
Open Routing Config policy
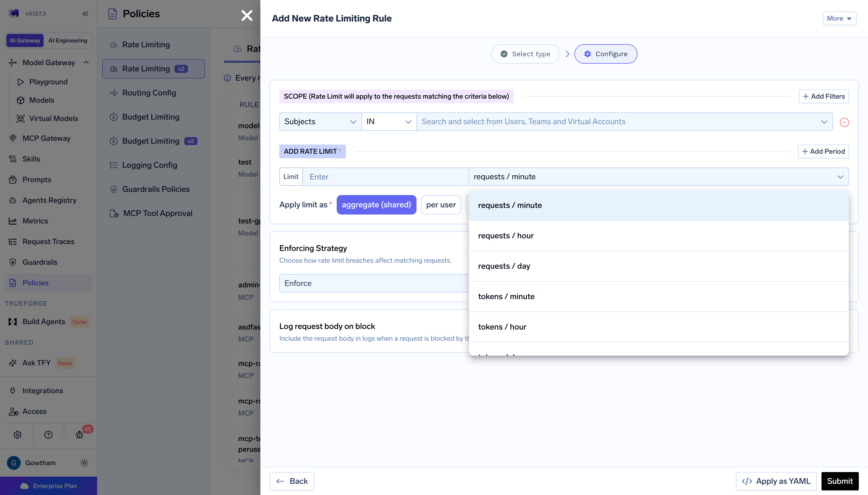click(149, 93)
